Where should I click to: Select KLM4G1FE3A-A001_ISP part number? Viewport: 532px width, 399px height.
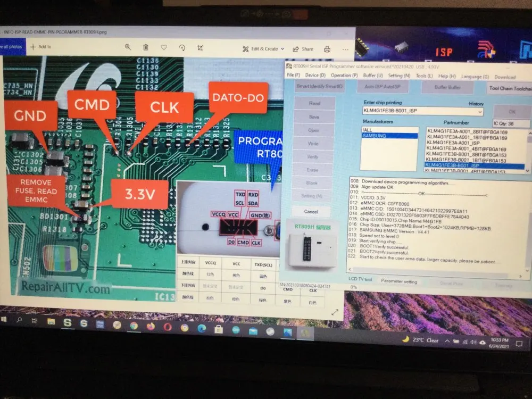pos(453,143)
